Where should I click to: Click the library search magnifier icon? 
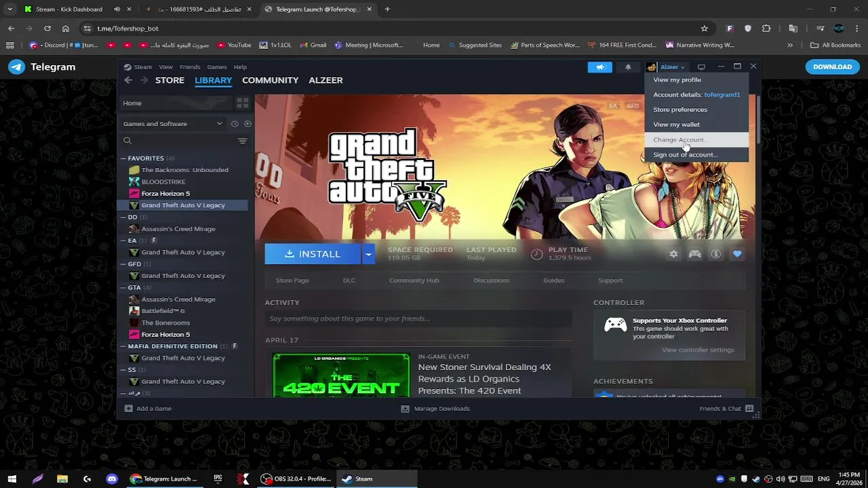coord(127,141)
